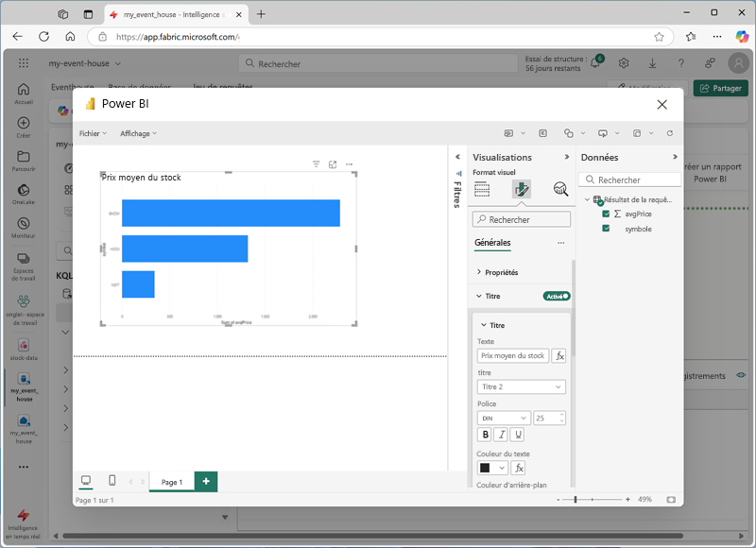This screenshot has height=548, width=756.
Task: Collapse the Données pane
Action: pos(675,157)
